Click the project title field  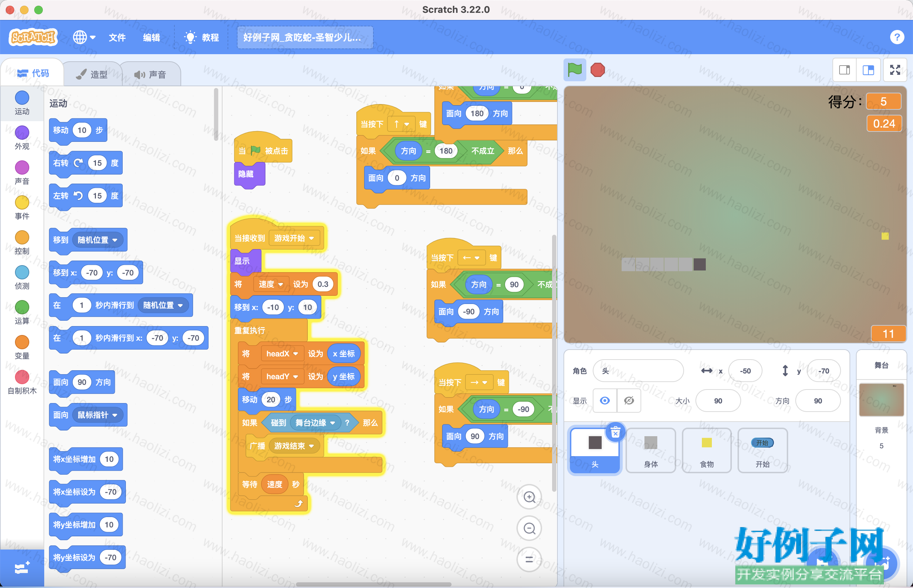[x=305, y=37]
